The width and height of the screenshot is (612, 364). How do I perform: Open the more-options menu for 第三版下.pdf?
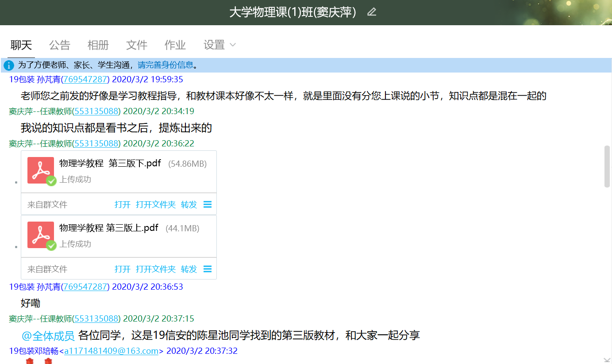tap(207, 204)
